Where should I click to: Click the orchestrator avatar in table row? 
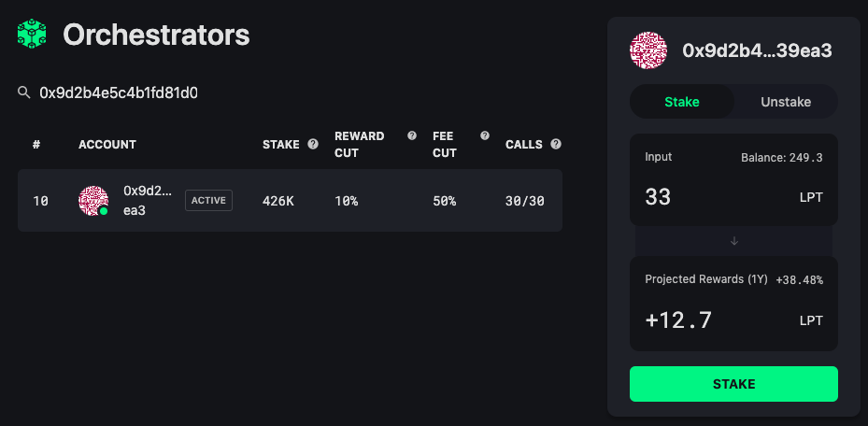[x=93, y=201]
